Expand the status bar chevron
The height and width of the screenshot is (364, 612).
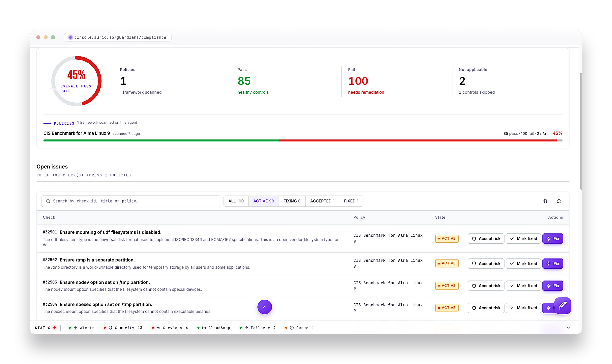point(568,328)
